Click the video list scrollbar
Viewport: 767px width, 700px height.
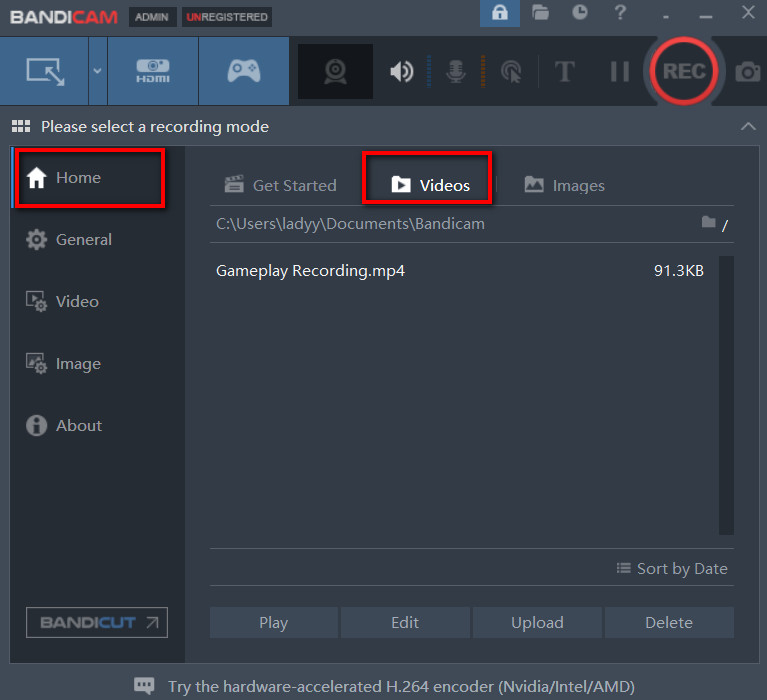[x=726, y=395]
